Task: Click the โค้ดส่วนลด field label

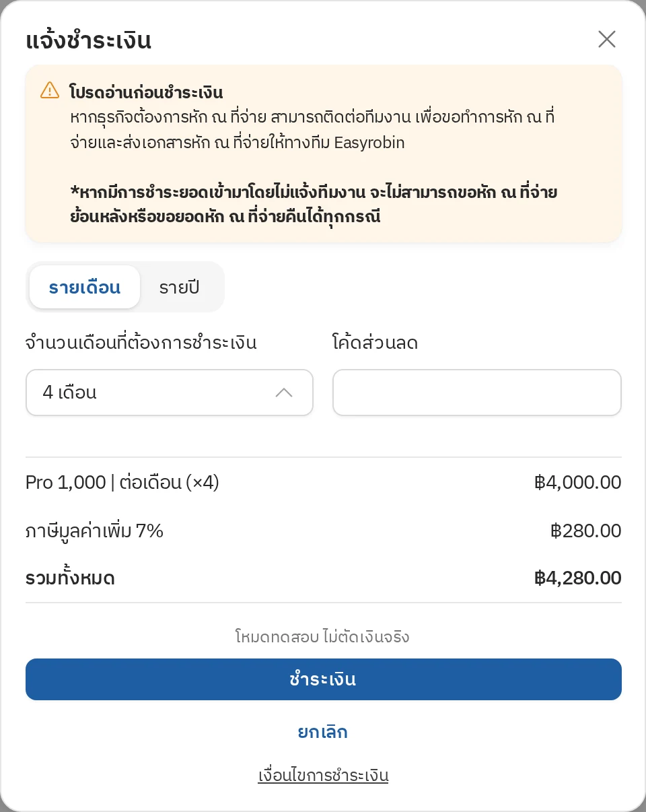Action: (x=375, y=343)
